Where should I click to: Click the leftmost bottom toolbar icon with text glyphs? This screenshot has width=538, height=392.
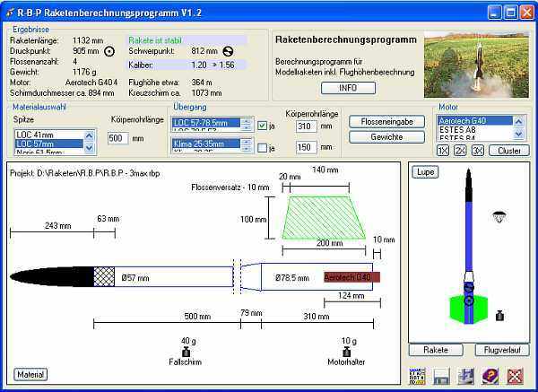417,376
